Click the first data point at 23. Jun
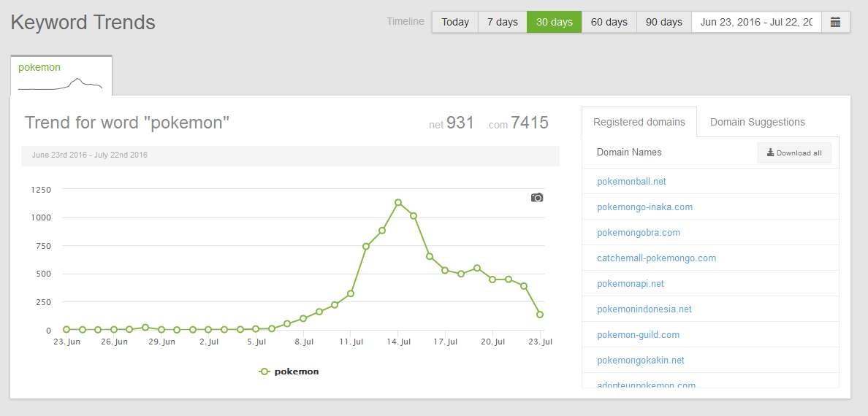Viewport: 868px width, 416px height. [66, 329]
